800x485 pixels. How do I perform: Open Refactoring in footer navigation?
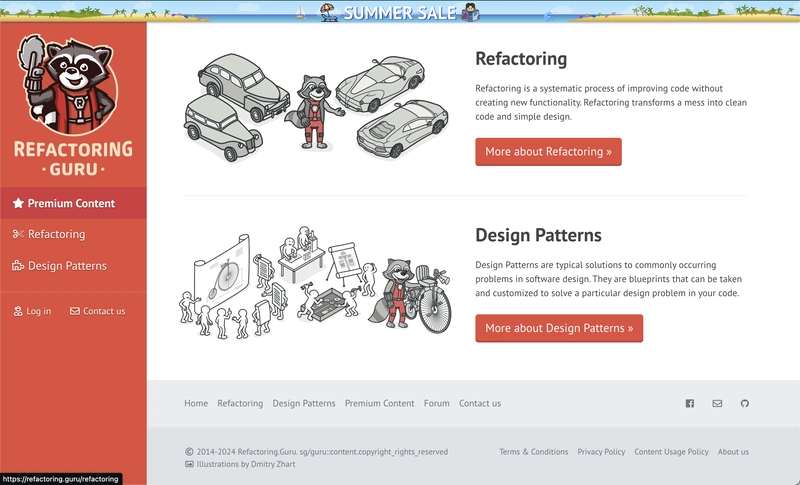(240, 403)
